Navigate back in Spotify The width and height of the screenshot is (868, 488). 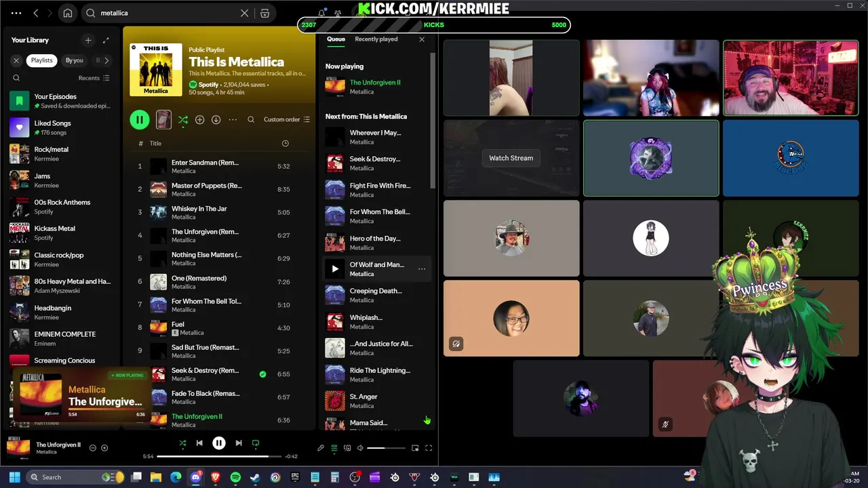click(35, 13)
